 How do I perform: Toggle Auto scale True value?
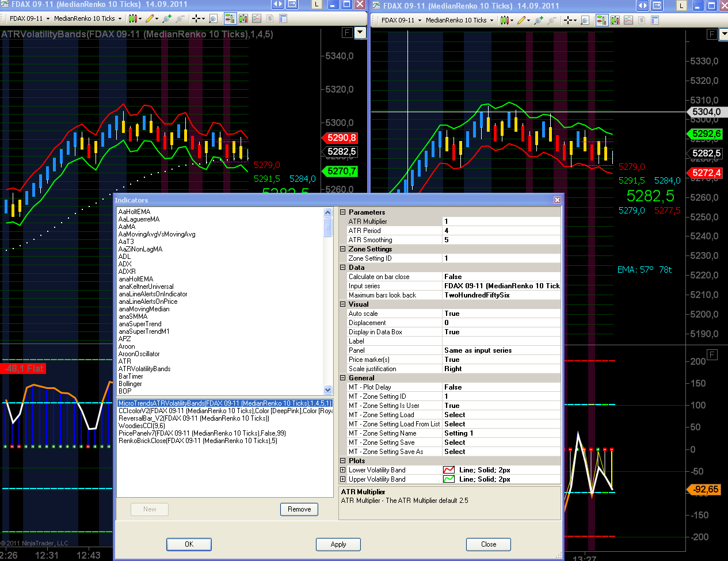click(x=501, y=314)
